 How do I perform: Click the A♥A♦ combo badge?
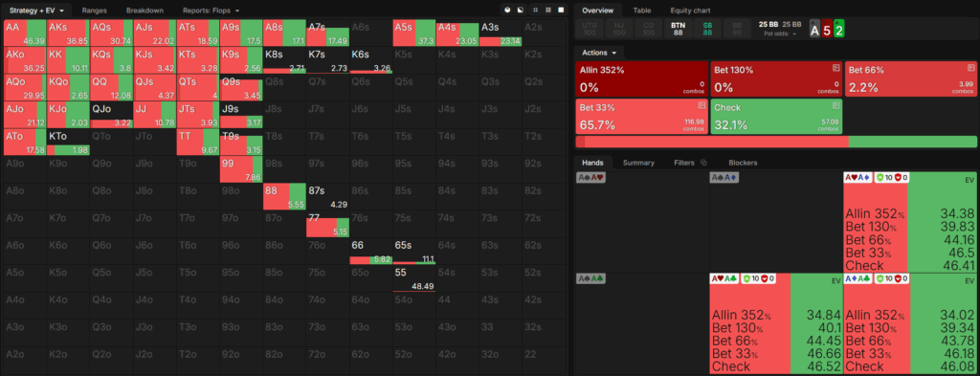coord(857,178)
